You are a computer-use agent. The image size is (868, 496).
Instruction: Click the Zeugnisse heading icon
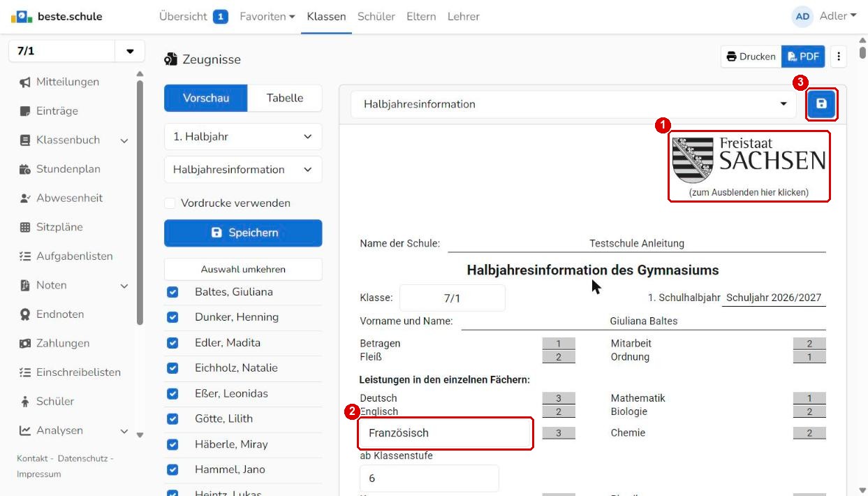tap(170, 59)
